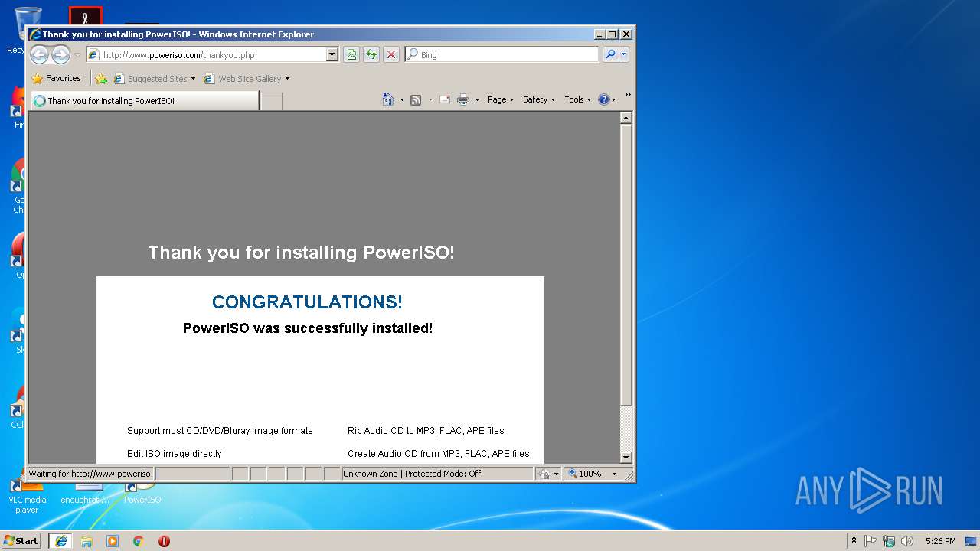980x551 pixels.
Task: Expand the zoom level dropdown arrow
Action: (x=614, y=474)
